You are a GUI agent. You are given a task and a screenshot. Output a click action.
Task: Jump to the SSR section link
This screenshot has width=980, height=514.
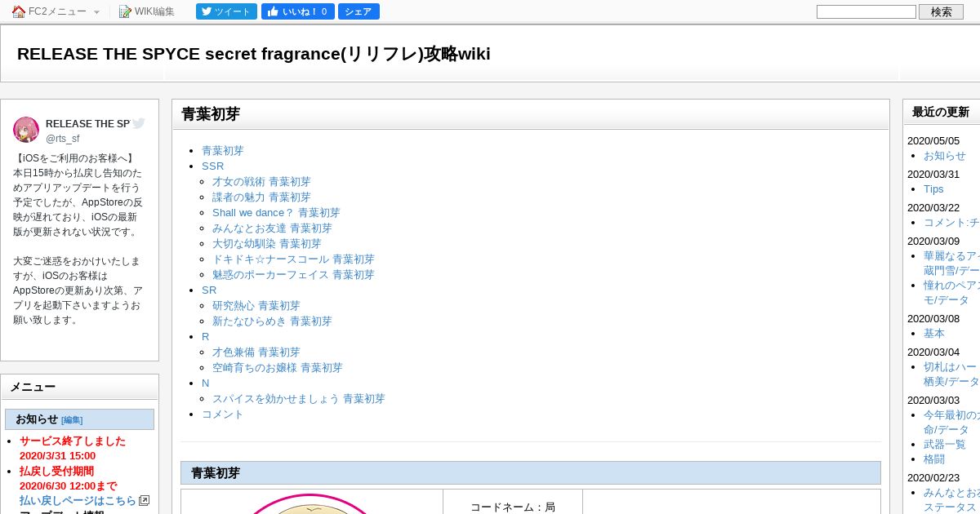(x=212, y=166)
